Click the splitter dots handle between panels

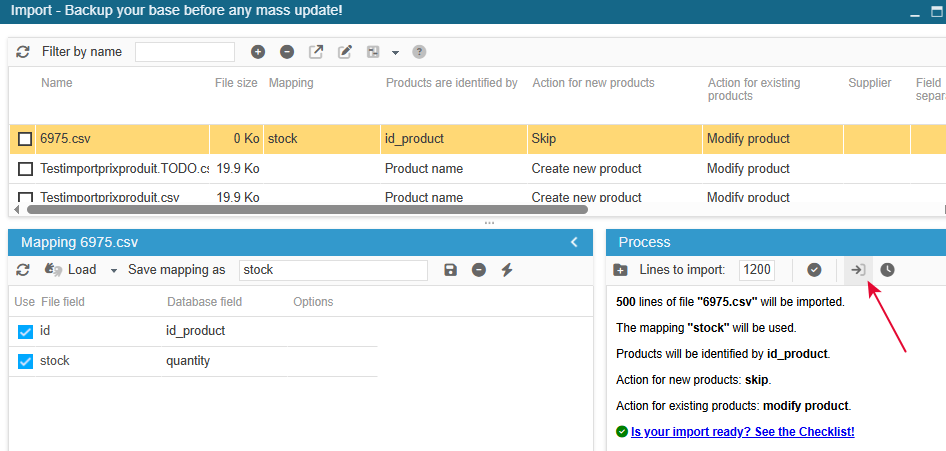point(489,222)
